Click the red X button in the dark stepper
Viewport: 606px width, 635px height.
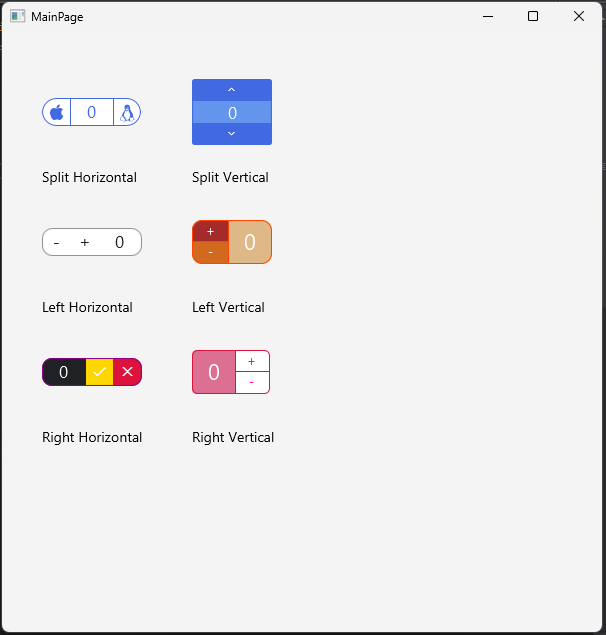tap(128, 372)
